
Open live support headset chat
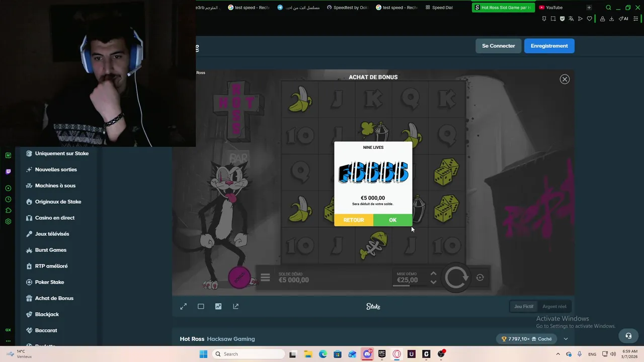(628, 336)
